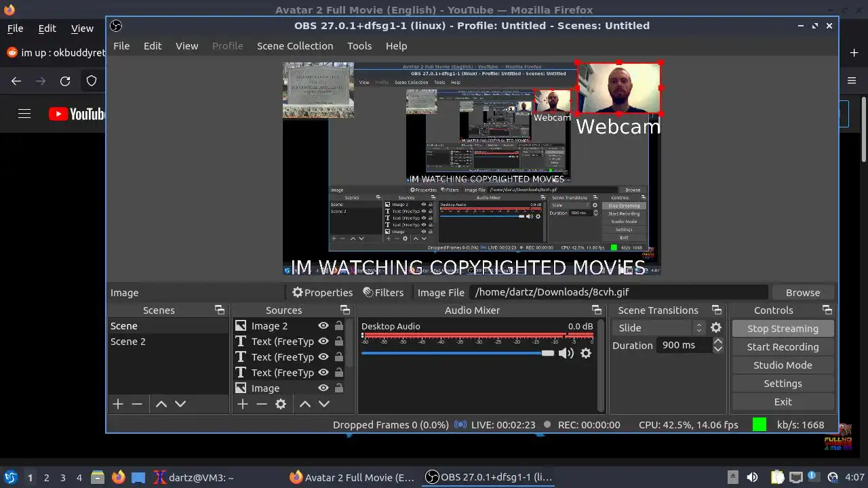The height and width of the screenshot is (488, 868).
Task: Open the system start menu
Action: (10, 477)
